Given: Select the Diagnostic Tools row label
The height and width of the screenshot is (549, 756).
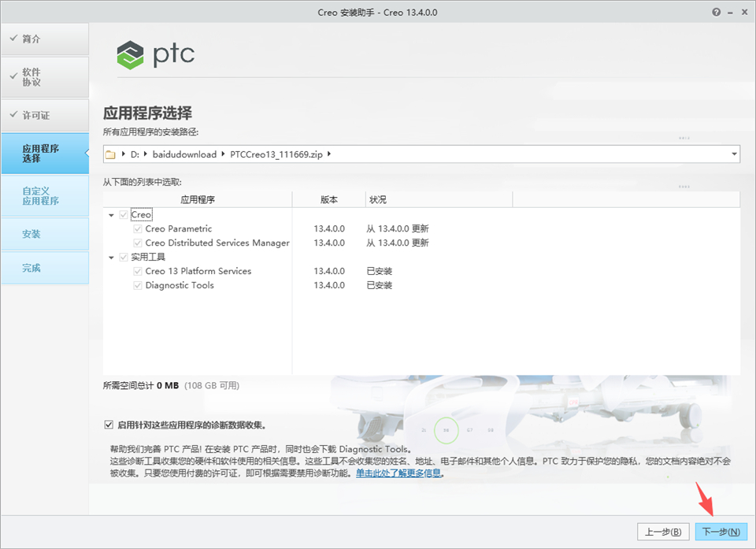Looking at the screenshot, I should (x=180, y=285).
